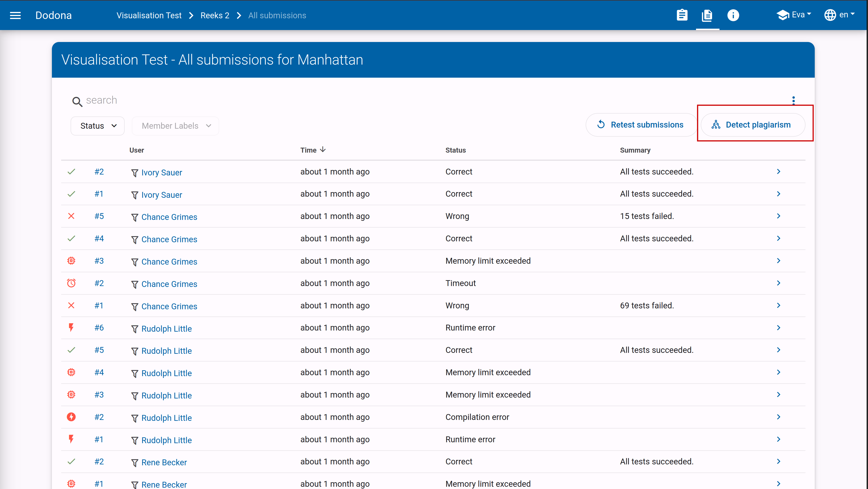
Task: Click green checkmark on Ivory Sauer #2
Action: 71,172
